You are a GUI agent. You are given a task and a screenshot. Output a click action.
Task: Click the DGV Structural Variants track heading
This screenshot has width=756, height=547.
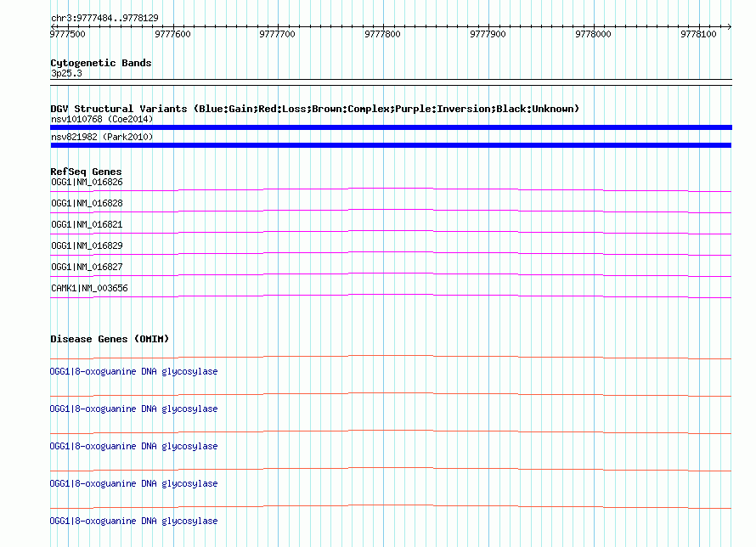click(x=314, y=109)
